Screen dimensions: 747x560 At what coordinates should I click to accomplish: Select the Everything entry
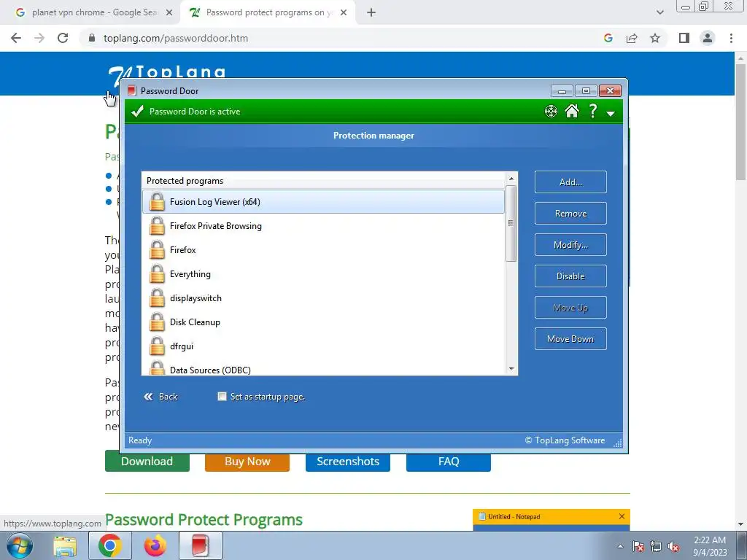tap(323, 274)
